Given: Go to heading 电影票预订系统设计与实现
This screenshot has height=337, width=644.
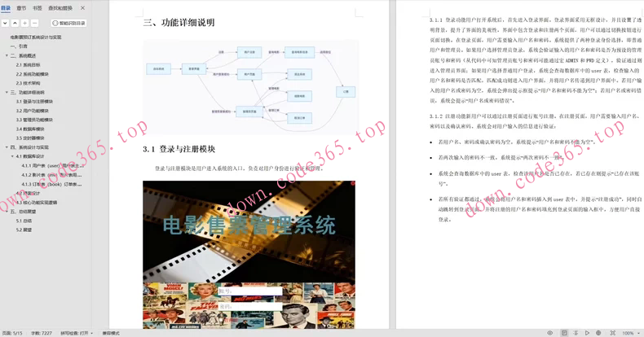Looking at the screenshot, I should tap(36, 37).
